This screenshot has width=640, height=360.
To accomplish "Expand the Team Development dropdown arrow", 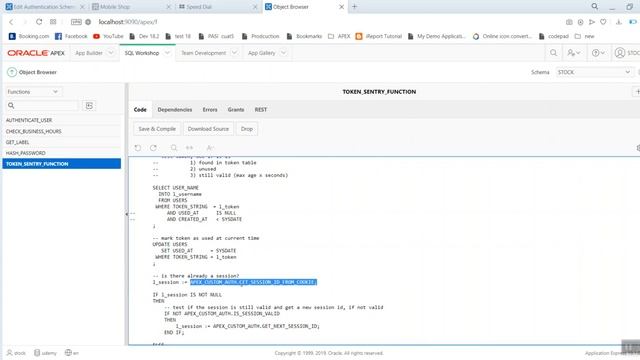I will pos(234,53).
